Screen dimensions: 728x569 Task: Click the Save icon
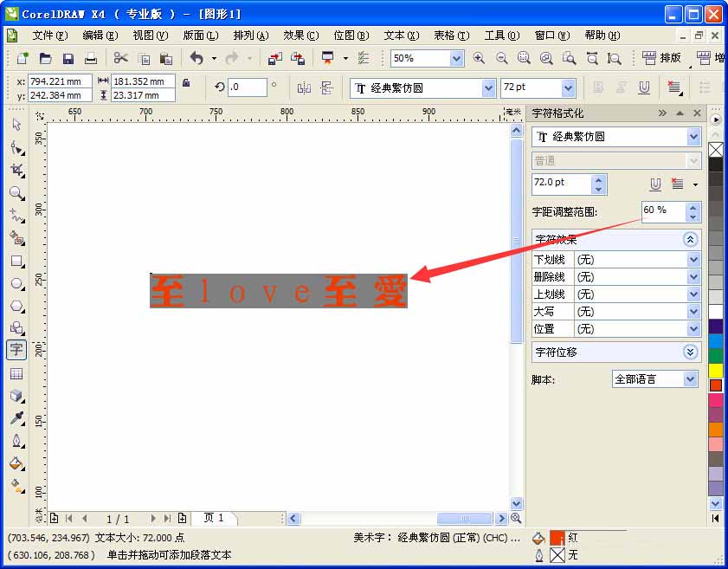[x=68, y=58]
